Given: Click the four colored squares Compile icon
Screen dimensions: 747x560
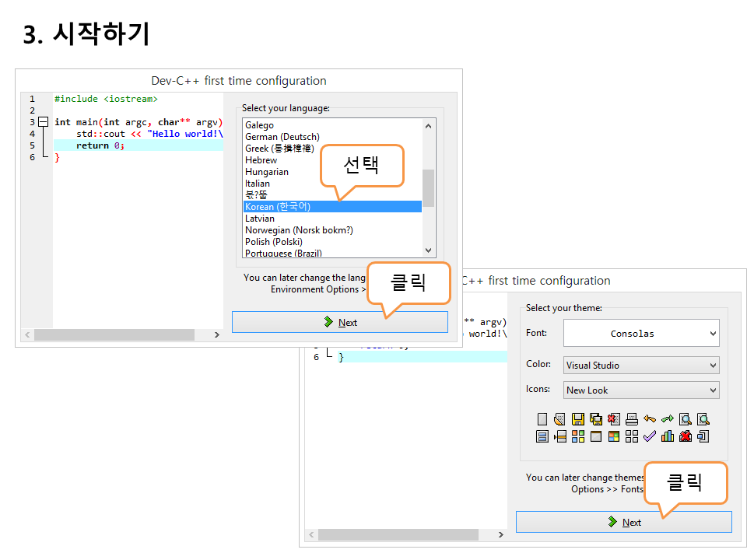Looking at the screenshot, I should [578, 436].
